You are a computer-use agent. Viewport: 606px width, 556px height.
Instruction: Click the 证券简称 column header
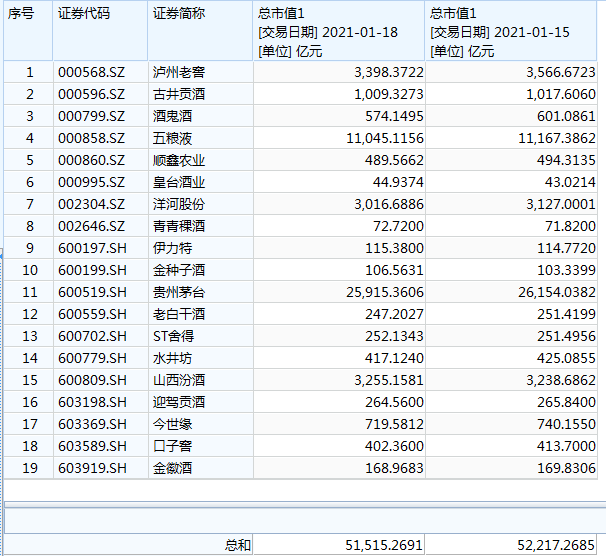click(x=201, y=31)
